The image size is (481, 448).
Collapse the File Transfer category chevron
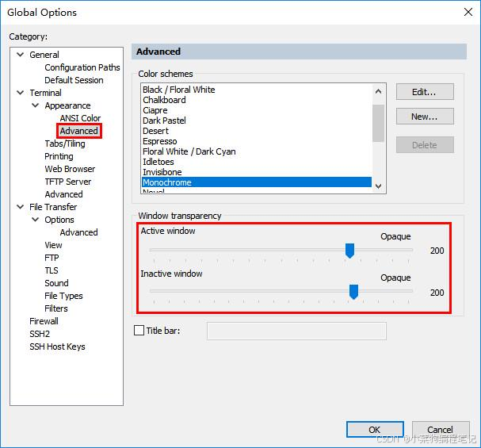point(21,207)
